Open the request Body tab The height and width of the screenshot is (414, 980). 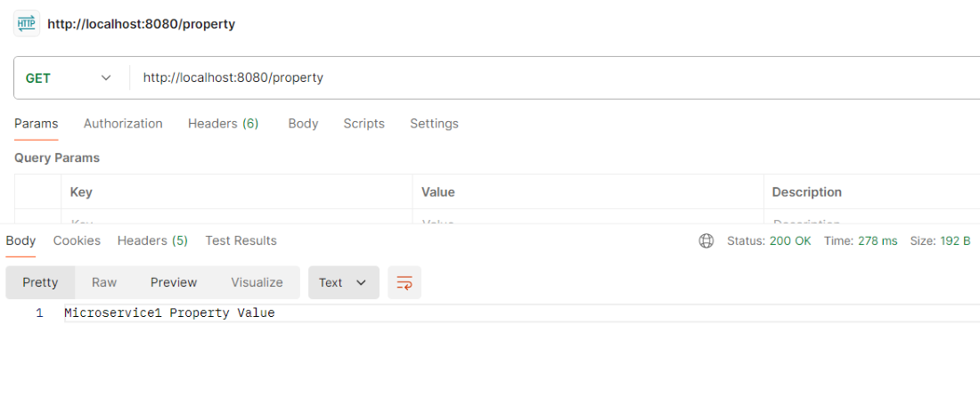point(303,124)
